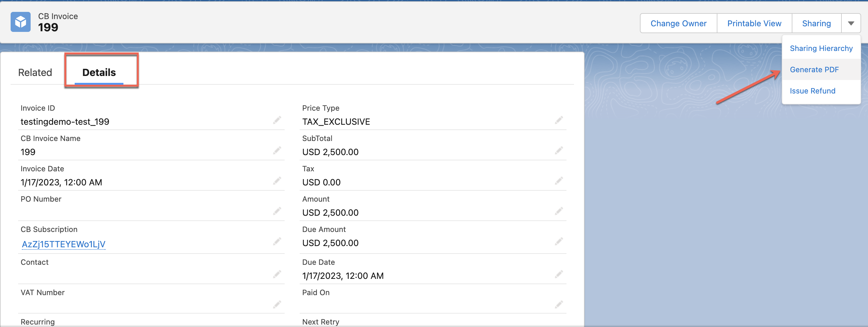Click the SubTotal edit pencil icon

pos(559,151)
